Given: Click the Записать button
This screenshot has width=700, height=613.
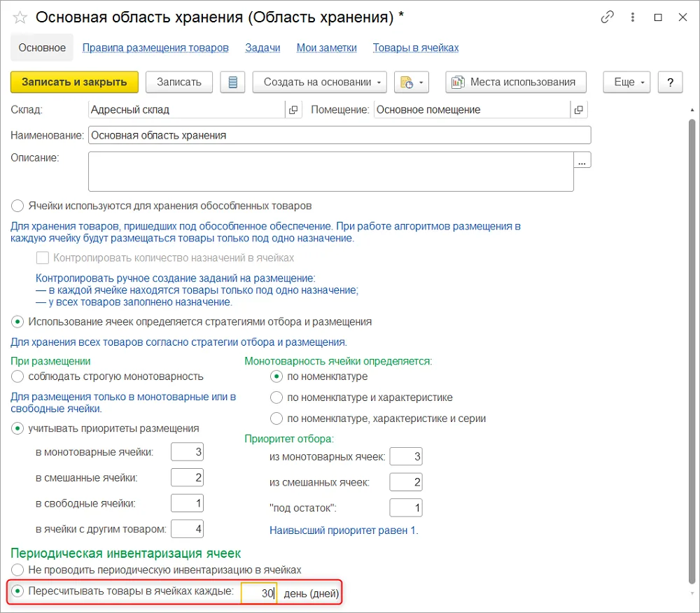Looking at the screenshot, I should tap(179, 82).
